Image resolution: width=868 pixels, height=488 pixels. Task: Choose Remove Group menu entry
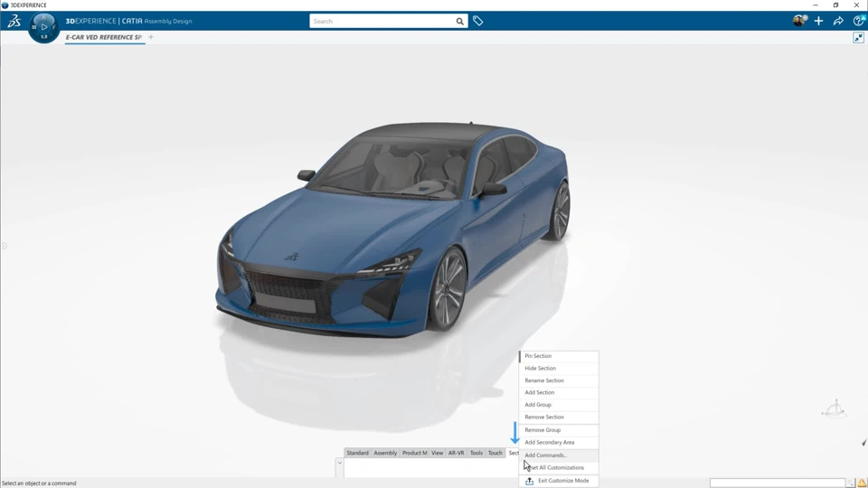pyautogui.click(x=559, y=430)
